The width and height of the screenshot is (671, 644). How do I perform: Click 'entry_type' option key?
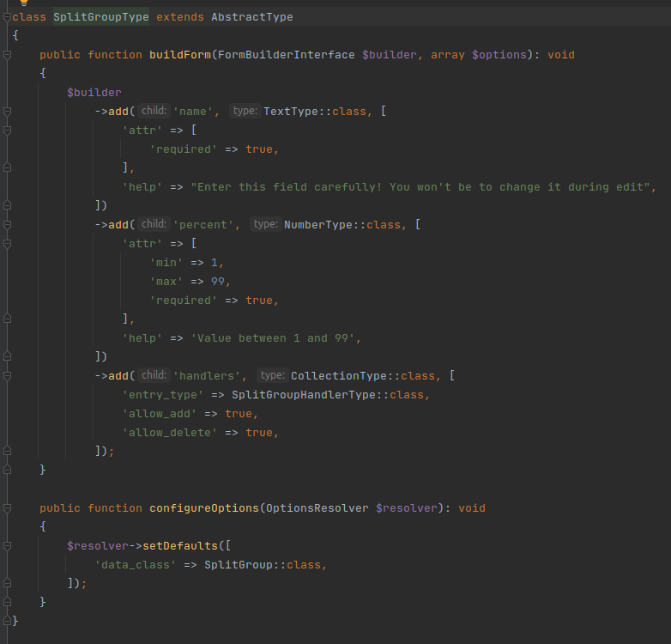[163, 395]
